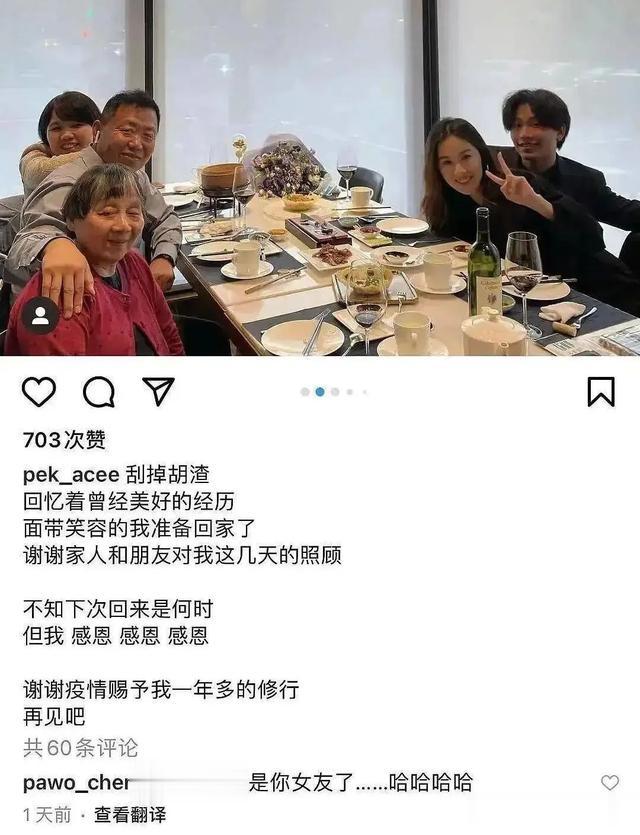Image resolution: width=640 pixels, height=835 pixels.
Task: Tap the comment text 是你女友了
Action: [301, 783]
